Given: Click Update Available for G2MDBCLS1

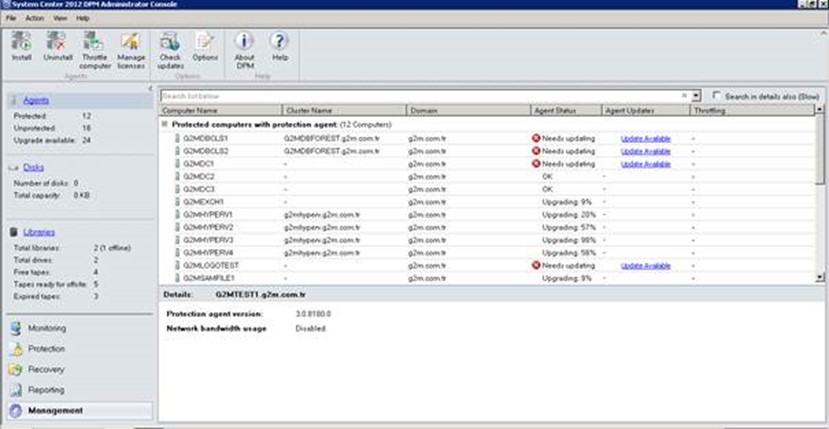Looking at the screenshot, I should 646,139.
